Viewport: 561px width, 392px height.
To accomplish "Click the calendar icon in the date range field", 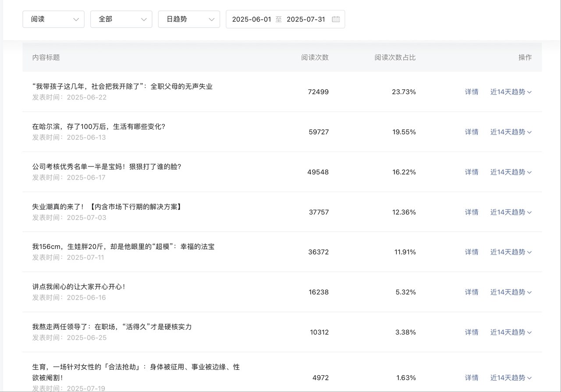I will click(336, 19).
